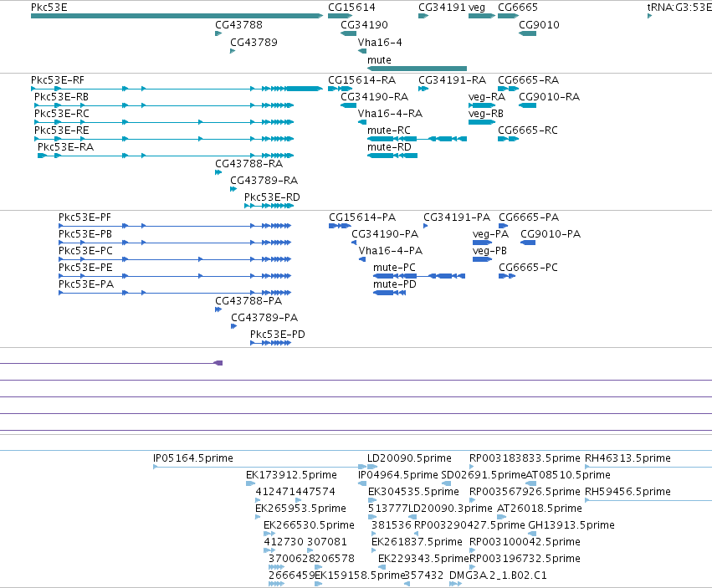Viewport: 712px width, 588px height.
Task: Select the CG9010-PA protein label
Action: pos(551,234)
